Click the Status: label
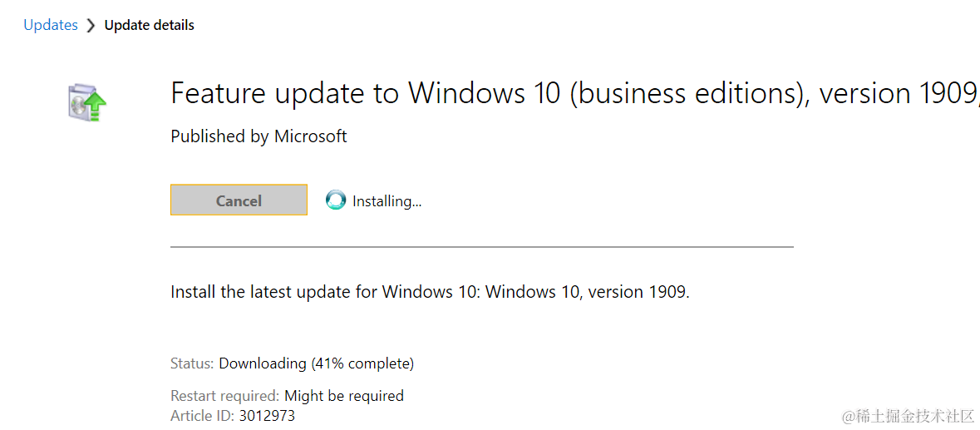 pos(192,363)
